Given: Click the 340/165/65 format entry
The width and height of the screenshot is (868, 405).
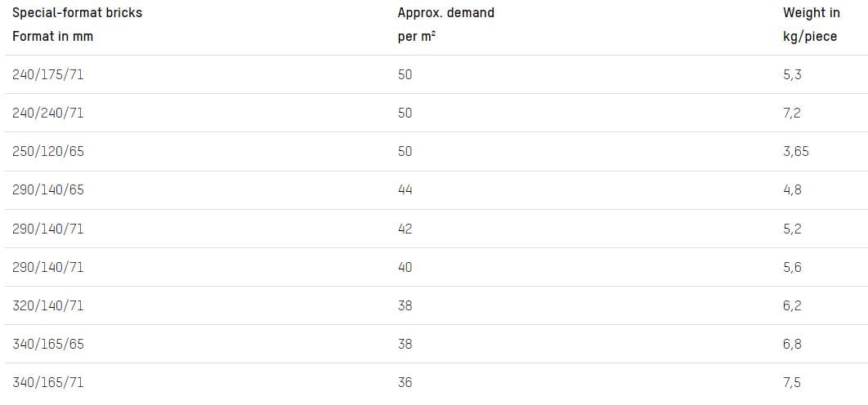Looking at the screenshot, I should tap(47, 344).
